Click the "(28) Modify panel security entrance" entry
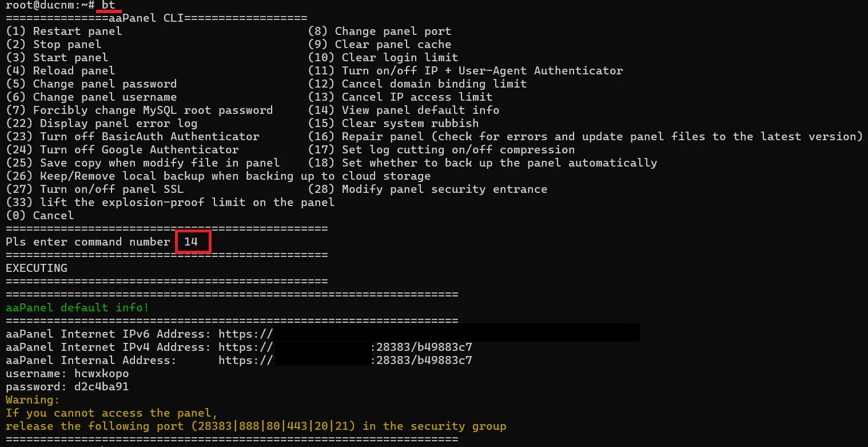 pos(427,189)
